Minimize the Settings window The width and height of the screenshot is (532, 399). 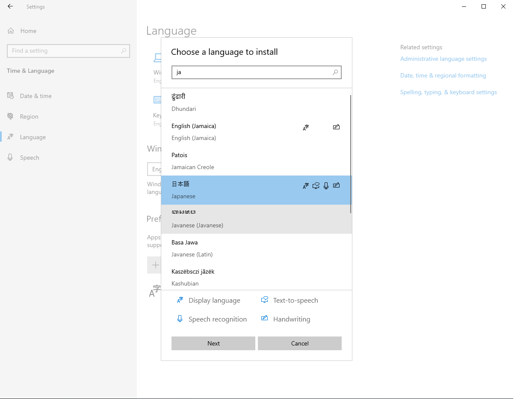tap(464, 6)
